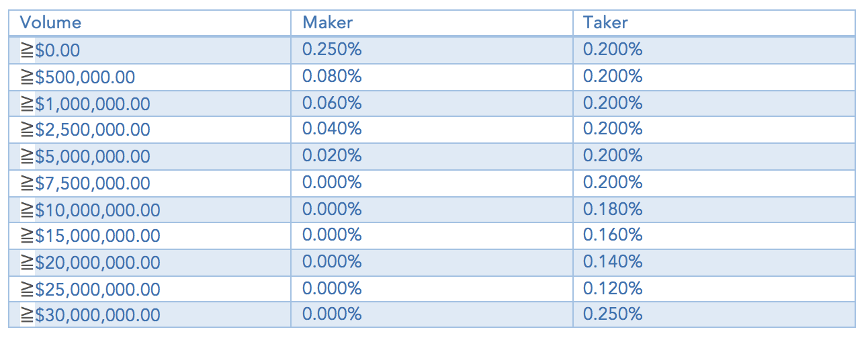Select the ≥$10,000,000.00 volume cell
The width and height of the screenshot is (868, 340).
click(x=150, y=209)
